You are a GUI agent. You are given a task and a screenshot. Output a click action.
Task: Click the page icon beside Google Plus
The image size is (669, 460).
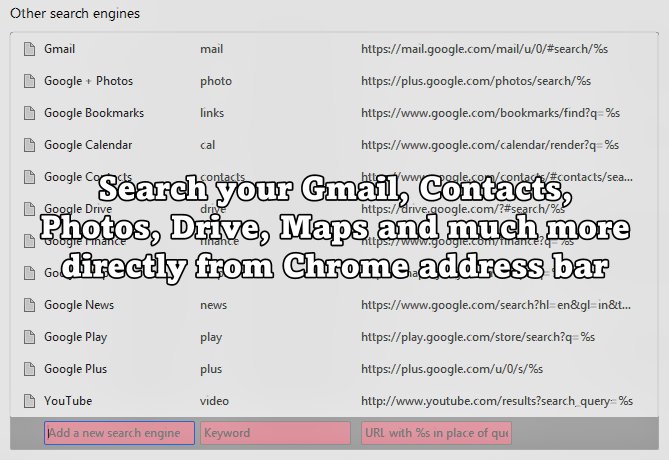[29, 369]
